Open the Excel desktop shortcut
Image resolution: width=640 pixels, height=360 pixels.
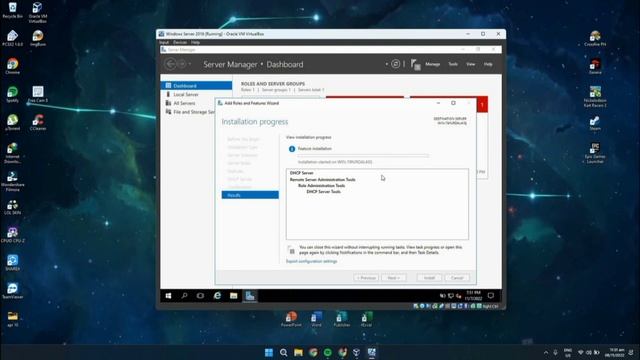[366, 319]
